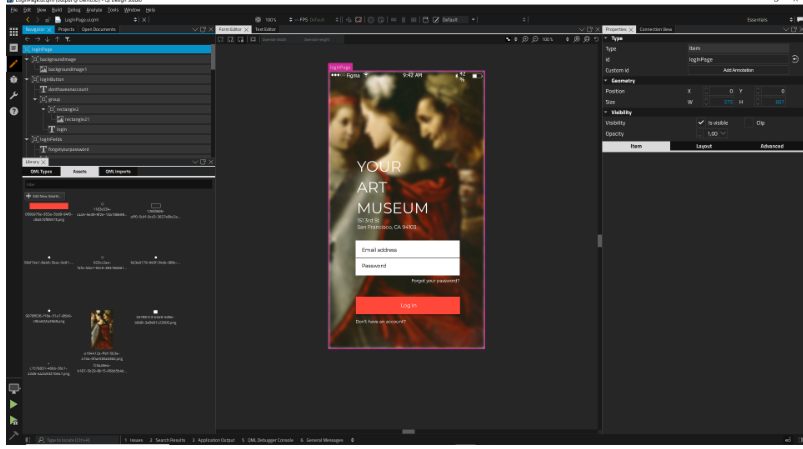
Task: Click Add New Assets button
Action: tap(45, 196)
